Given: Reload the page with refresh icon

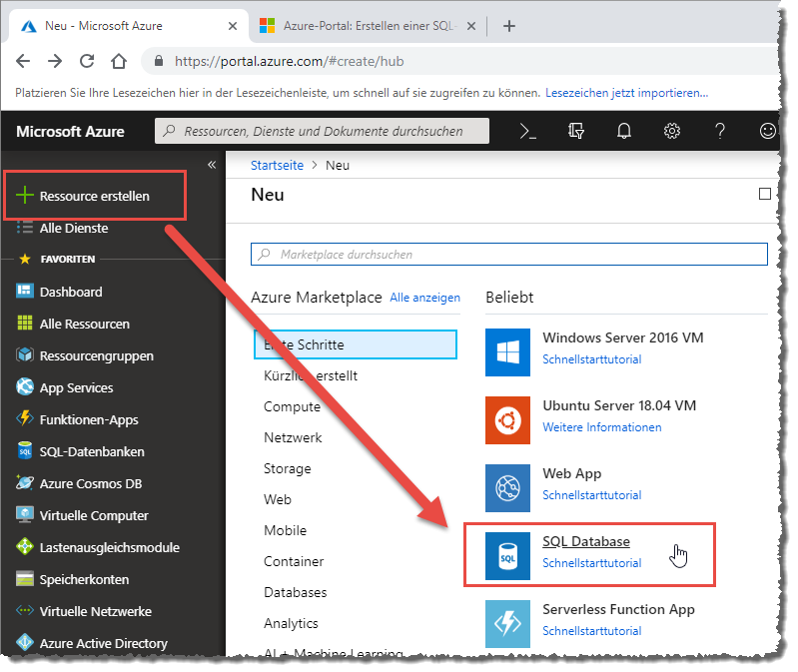Looking at the screenshot, I should pyautogui.click(x=87, y=61).
